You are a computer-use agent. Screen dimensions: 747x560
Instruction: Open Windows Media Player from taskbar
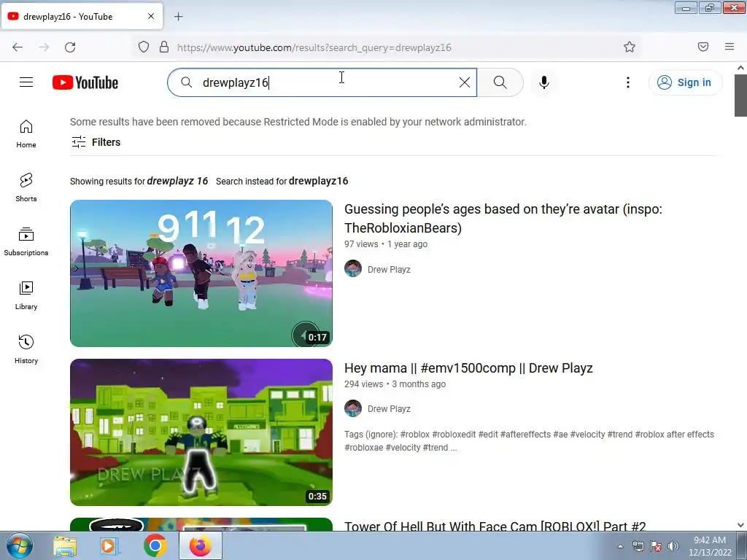(x=109, y=546)
